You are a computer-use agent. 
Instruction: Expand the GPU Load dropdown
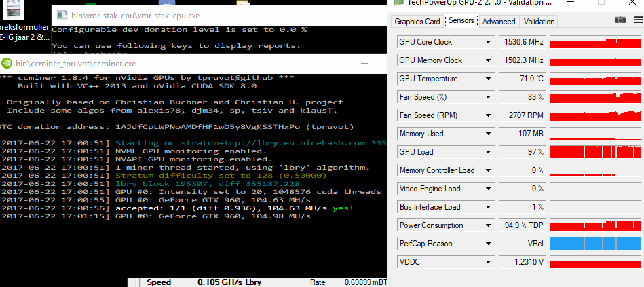[x=489, y=152]
